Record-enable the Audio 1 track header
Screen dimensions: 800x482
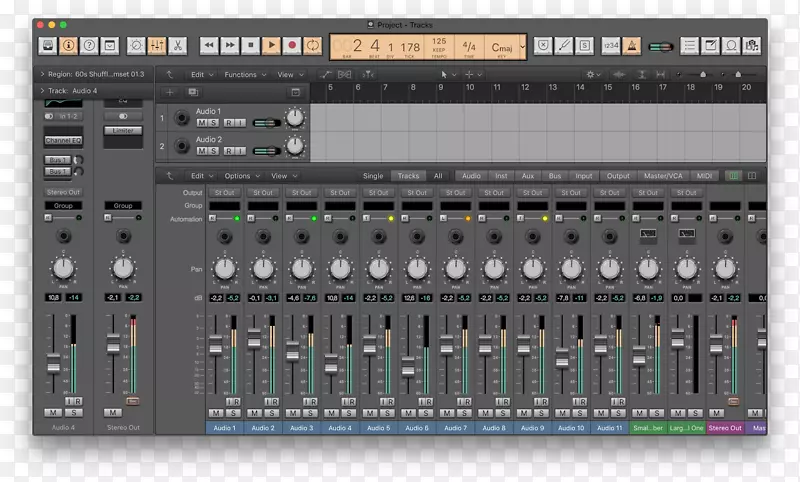(x=228, y=123)
